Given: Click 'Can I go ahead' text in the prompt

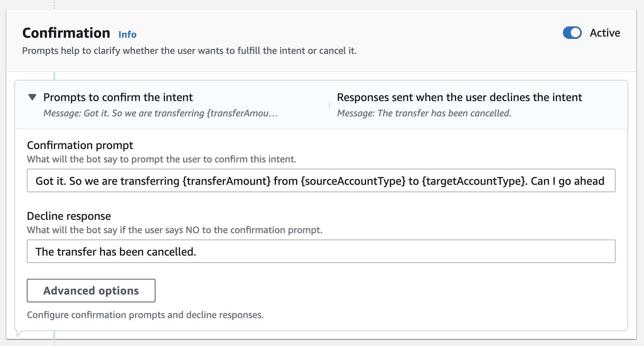Looking at the screenshot, I should 567,181.
